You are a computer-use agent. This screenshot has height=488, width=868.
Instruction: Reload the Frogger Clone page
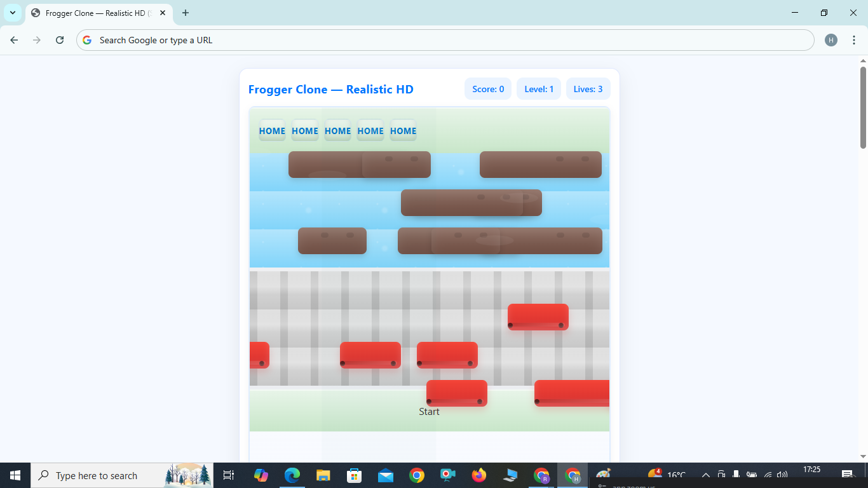click(59, 39)
